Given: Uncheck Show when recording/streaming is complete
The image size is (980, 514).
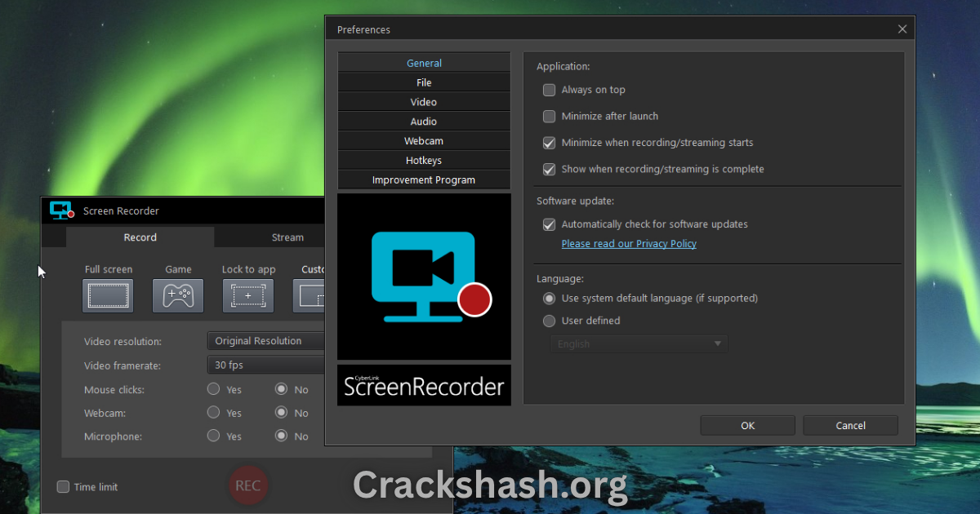Looking at the screenshot, I should (x=550, y=170).
